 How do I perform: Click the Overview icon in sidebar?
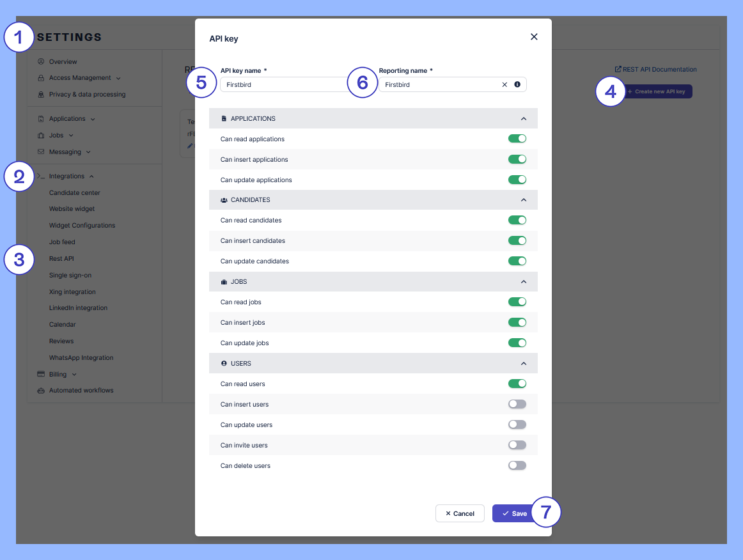point(41,62)
